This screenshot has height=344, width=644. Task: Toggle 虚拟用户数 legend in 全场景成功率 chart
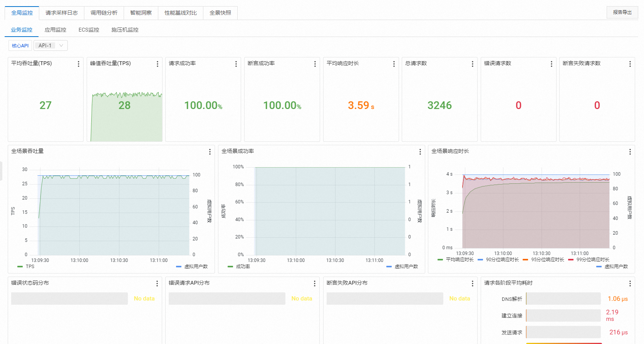pyautogui.click(x=402, y=267)
